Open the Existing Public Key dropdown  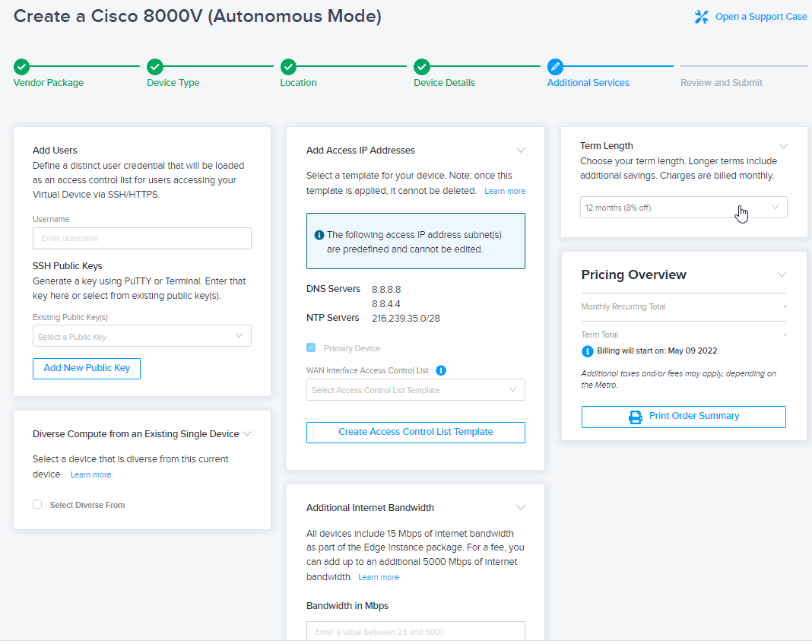[x=142, y=336]
